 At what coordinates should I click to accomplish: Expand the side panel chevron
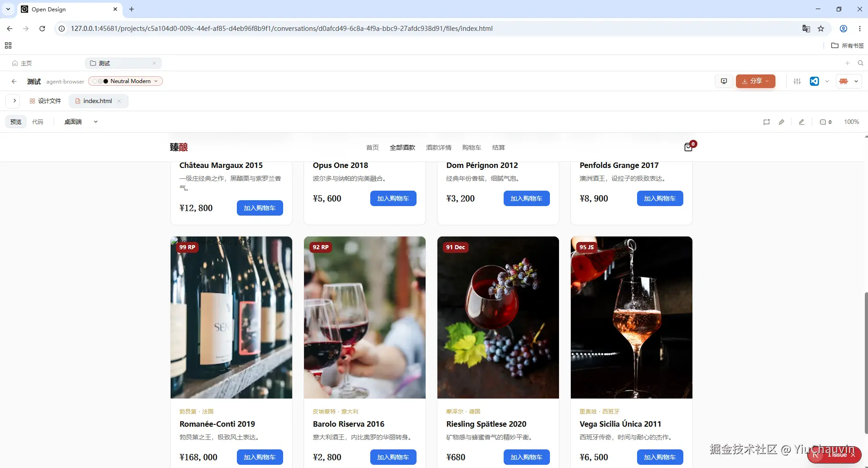15,101
